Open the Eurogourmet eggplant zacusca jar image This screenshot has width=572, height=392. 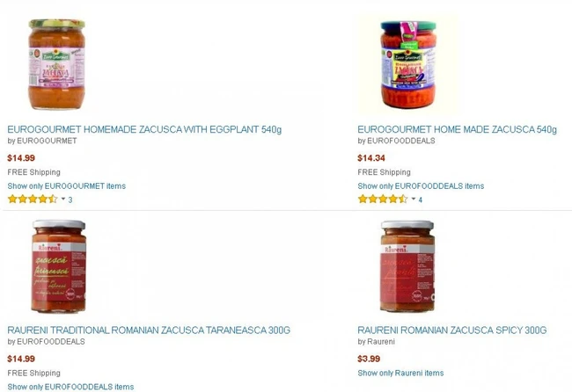pyautogui.click(x=56, y=64)
